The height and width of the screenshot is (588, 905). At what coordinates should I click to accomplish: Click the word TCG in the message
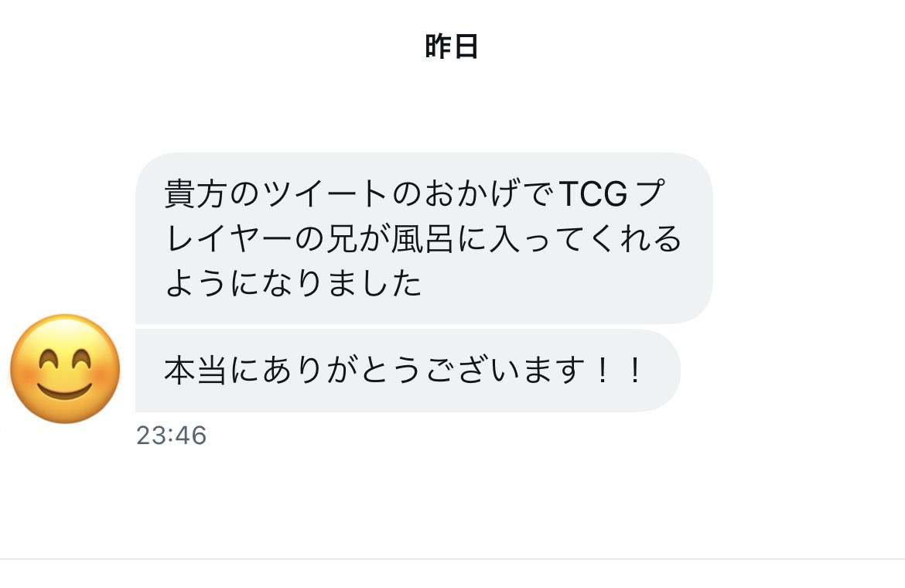[593, 193]
